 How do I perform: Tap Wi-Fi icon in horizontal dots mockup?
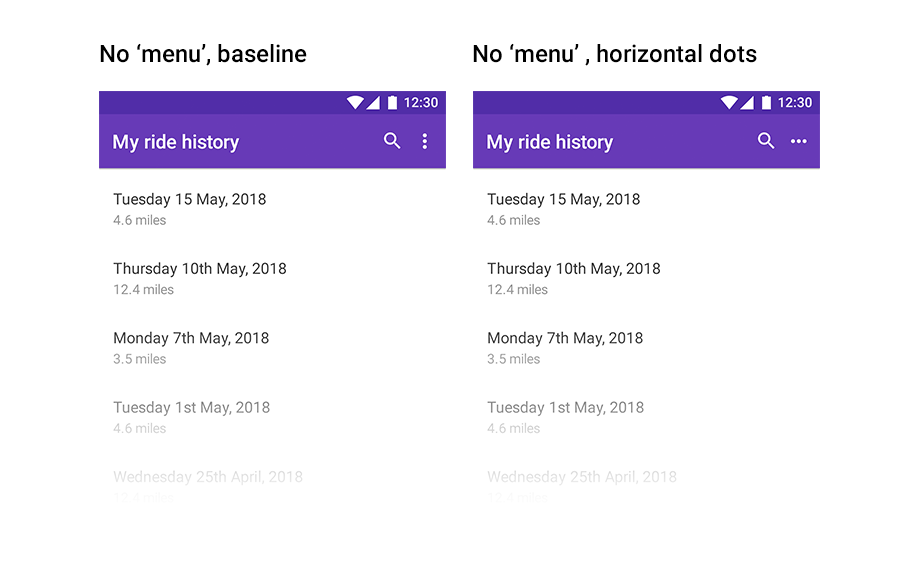729,103
